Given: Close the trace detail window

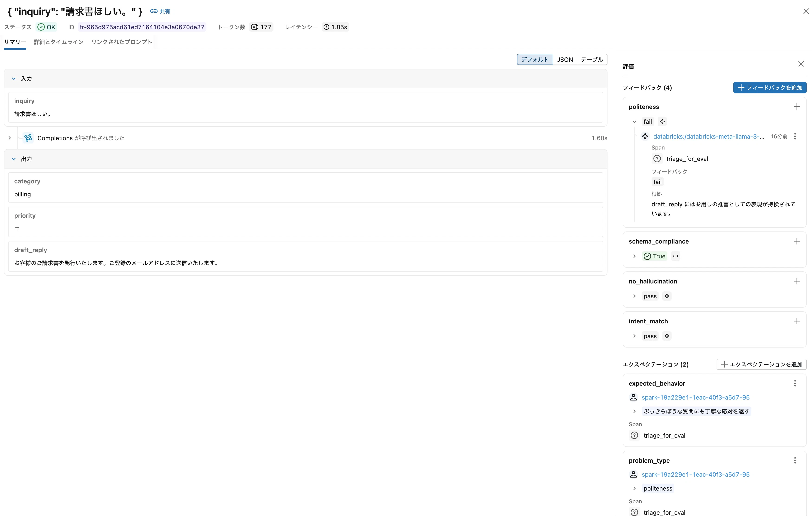Looking at the screenshot, I should (806, 11).
